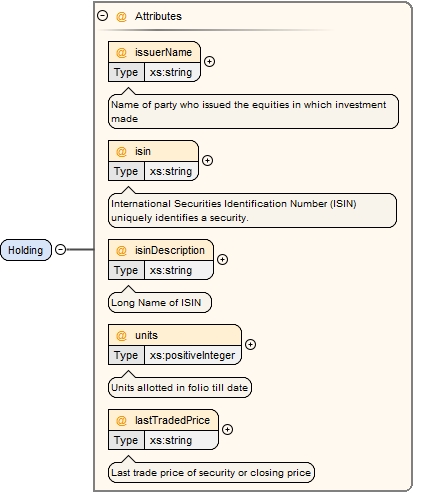Select the xs:positiveInteger type of units
The image size is (430, 493).
point(192,355)
